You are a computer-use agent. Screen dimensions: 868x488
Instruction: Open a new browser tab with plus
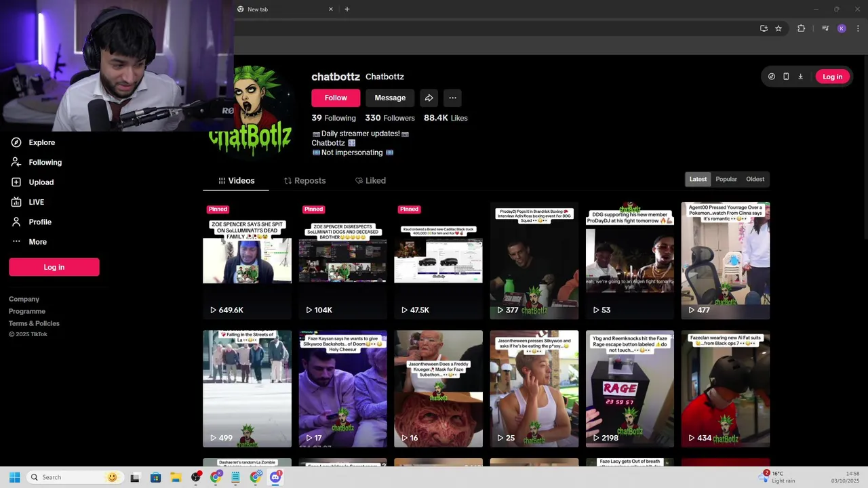point(347,9)
